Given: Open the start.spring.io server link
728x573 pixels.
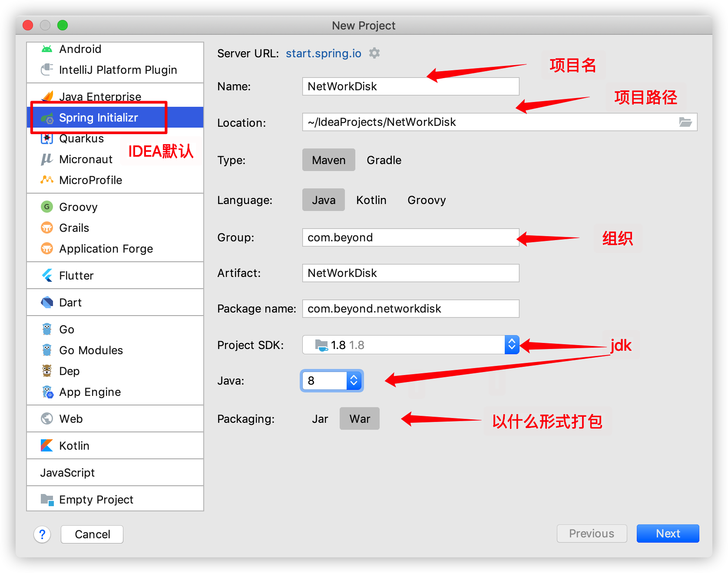Looking at the screenshot, I should coord(324,53).
